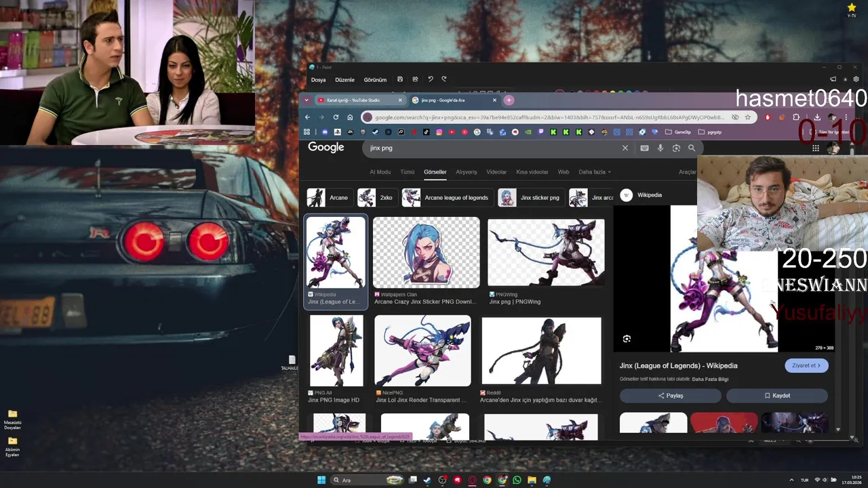Expand the Daha fazla dropdown
Viewport: 868px width, 488px height.
pos(595,172)
